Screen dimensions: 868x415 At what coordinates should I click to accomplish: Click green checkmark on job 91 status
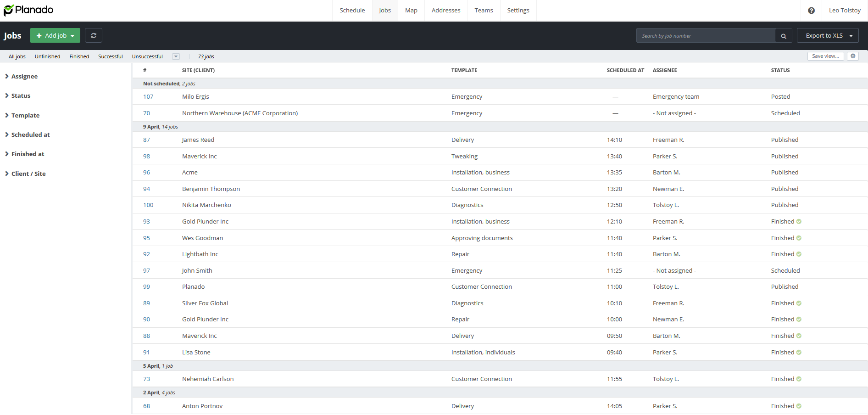[x=799, y=353]
